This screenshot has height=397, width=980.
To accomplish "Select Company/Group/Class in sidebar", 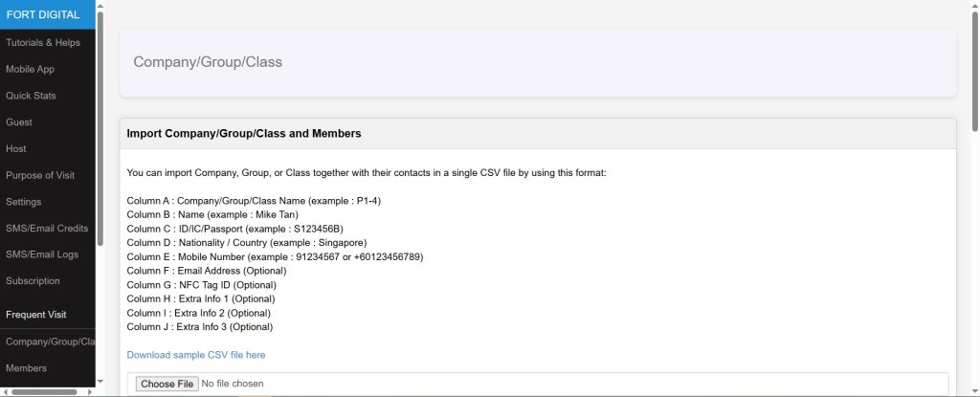I will pos(50,342).
